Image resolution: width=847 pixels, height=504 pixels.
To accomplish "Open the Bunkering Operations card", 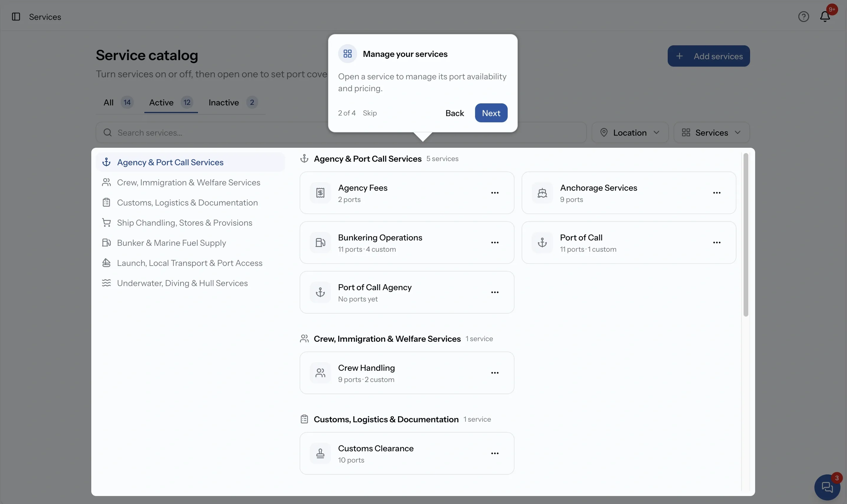I will [x=407, y=243].
